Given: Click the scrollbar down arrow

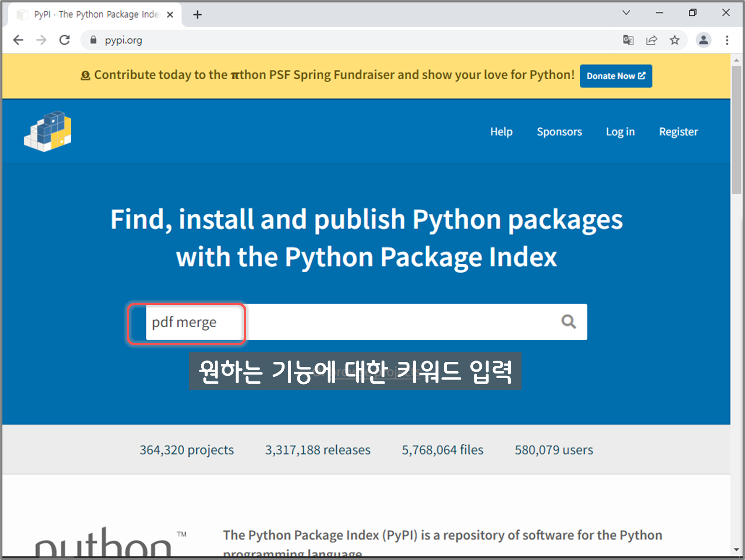Looking at the screenshot, I should [x=736, y=550].
